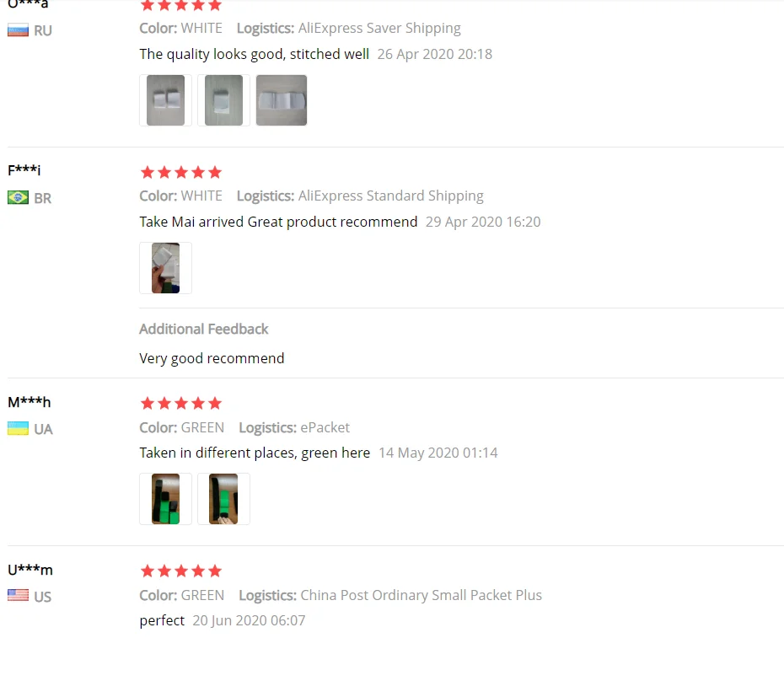Open second photo under 'stitched well' review
784x697 pixels.
[x=223, y=100]
